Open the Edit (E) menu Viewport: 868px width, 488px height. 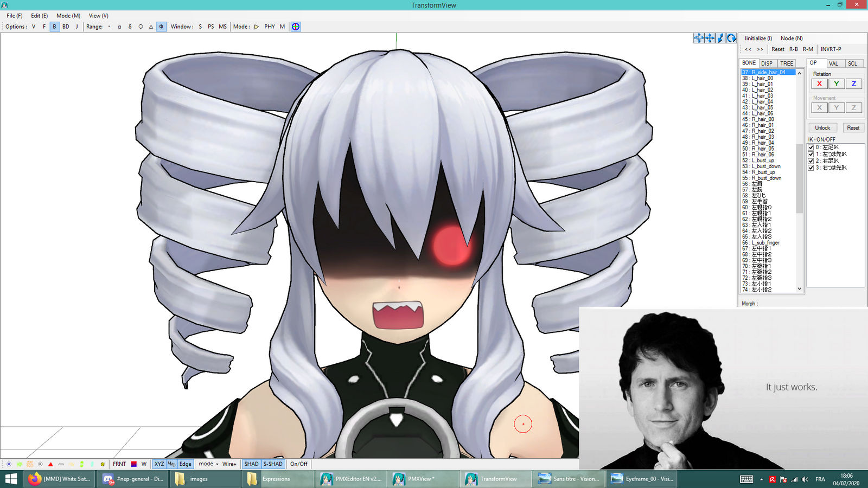pyautogui.click(x=39, y=16)
